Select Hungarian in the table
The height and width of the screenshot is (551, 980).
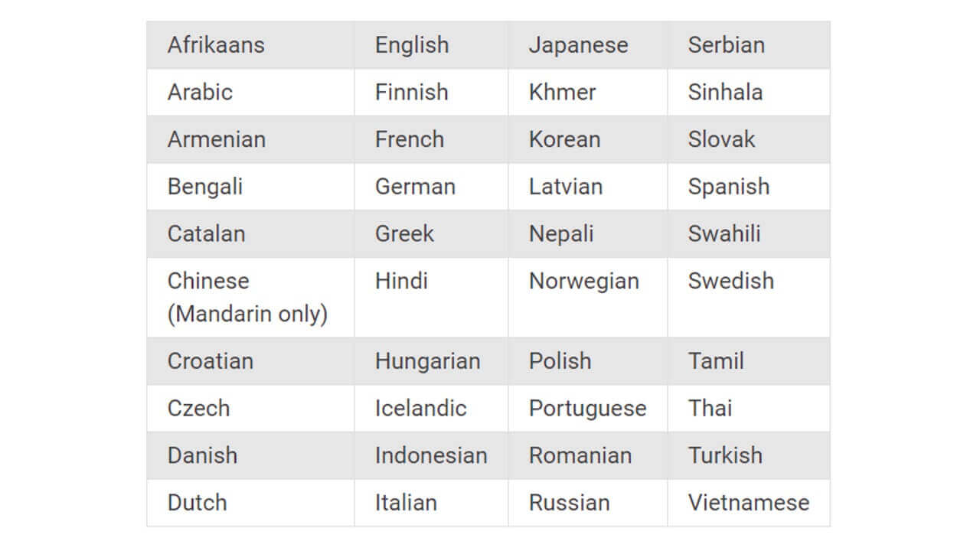point(427,361)
